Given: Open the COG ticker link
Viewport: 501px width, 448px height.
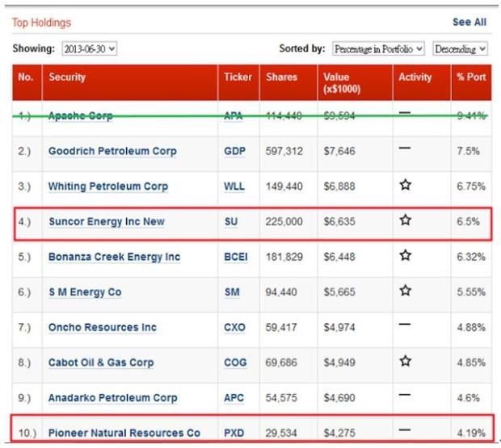Looking at the screenshot, I should [235, 362].
